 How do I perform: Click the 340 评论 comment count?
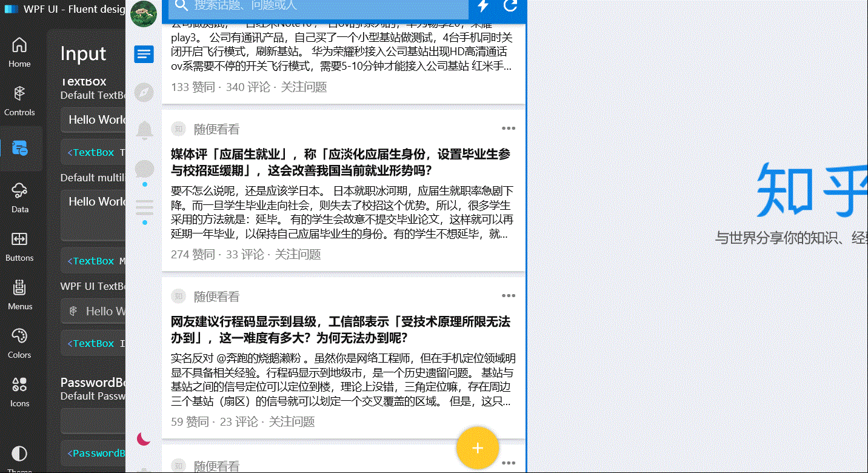(248, 87)
